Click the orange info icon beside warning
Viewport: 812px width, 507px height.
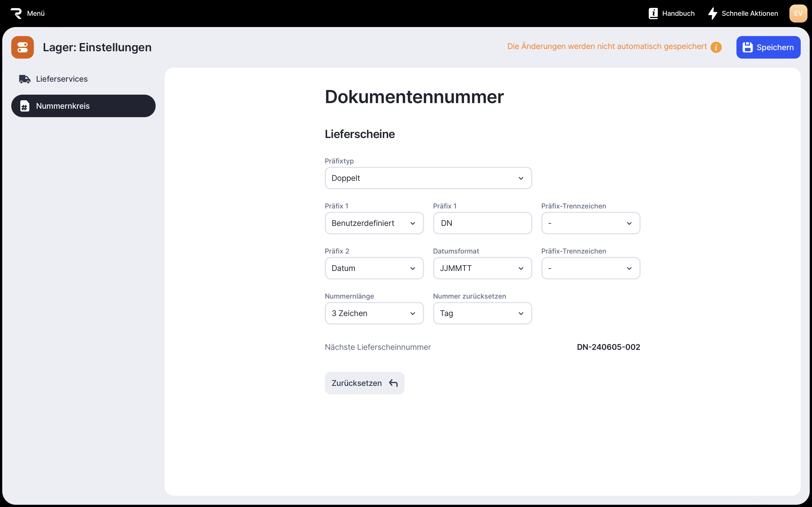[x=716, y=47]
